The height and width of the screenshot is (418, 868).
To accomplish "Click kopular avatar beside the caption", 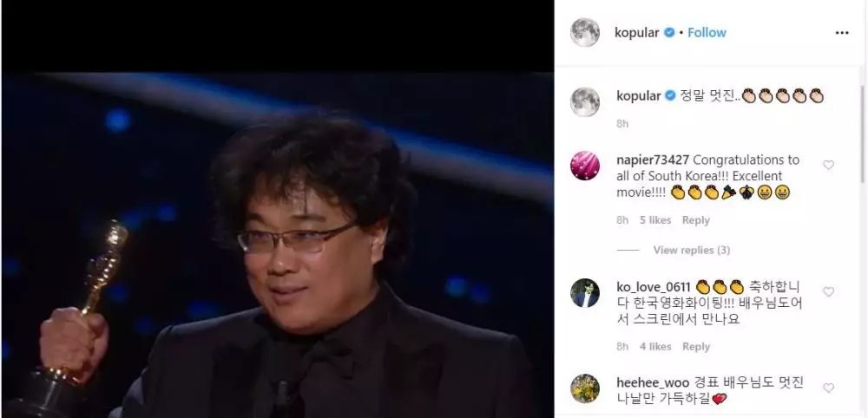I will (x=585, y=102).
